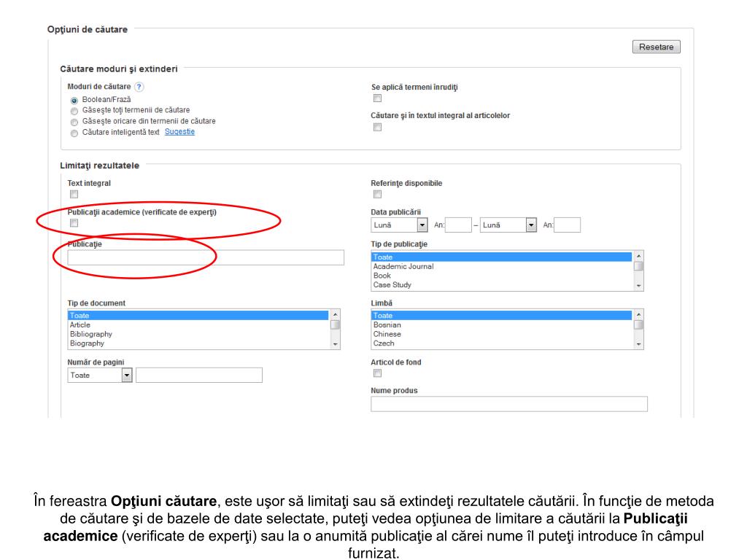This screenshot has height=560, width=747.
Task: Choose Book in publication type list
Action: click(x=502, y=275)
